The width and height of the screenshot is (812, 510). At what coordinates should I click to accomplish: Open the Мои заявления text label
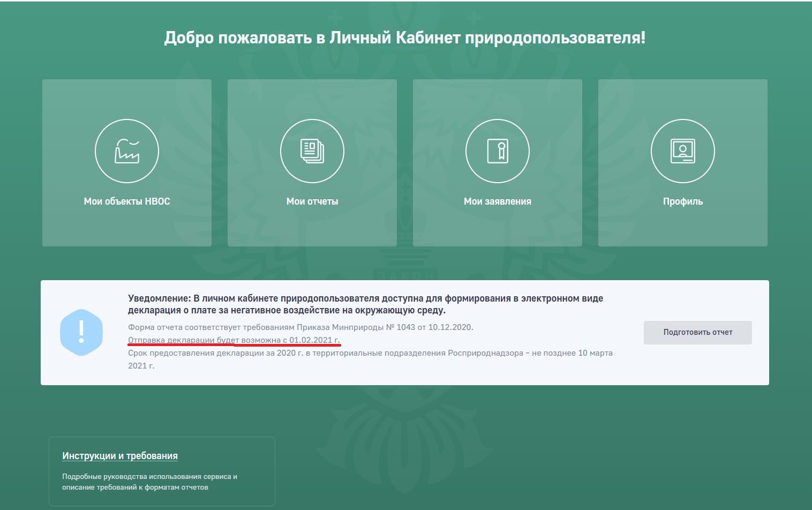tap(498, 201)
